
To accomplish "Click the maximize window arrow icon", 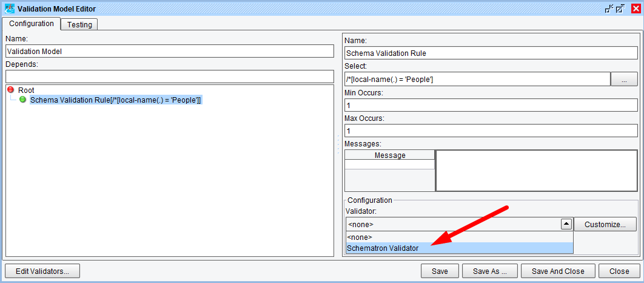I will [x=620, y=9].
